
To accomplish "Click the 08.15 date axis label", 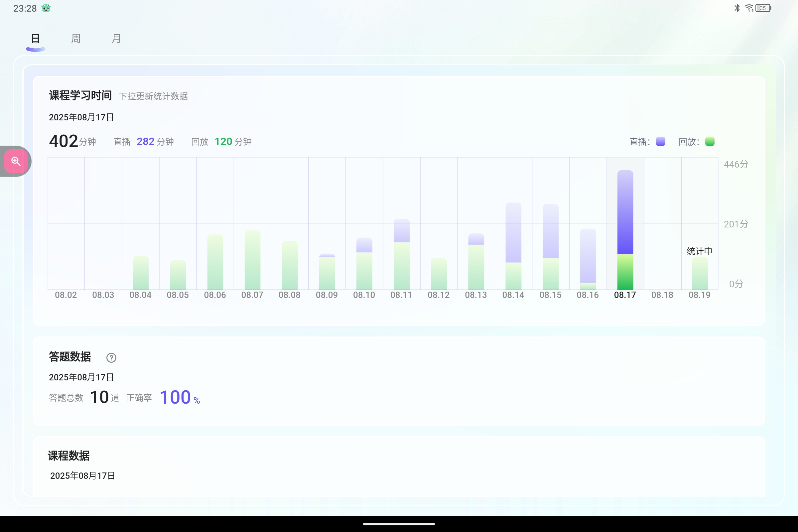I will tap(550, 295).
